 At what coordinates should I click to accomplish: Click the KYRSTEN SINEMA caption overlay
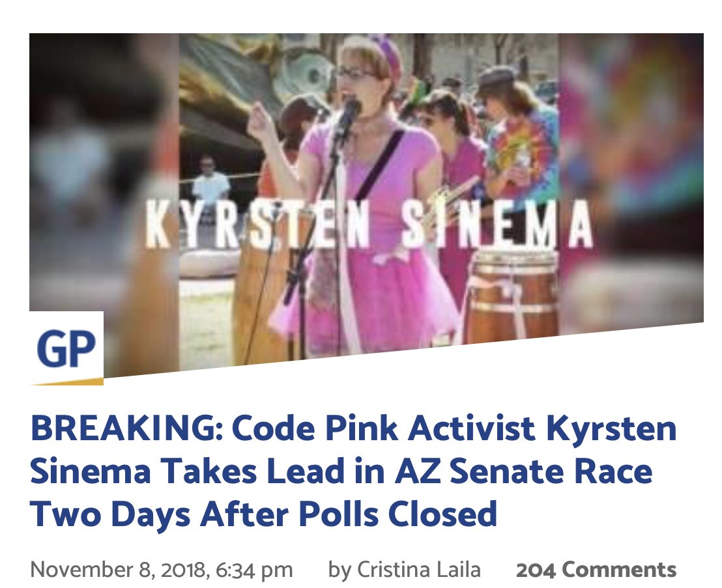tap(369, 225)
